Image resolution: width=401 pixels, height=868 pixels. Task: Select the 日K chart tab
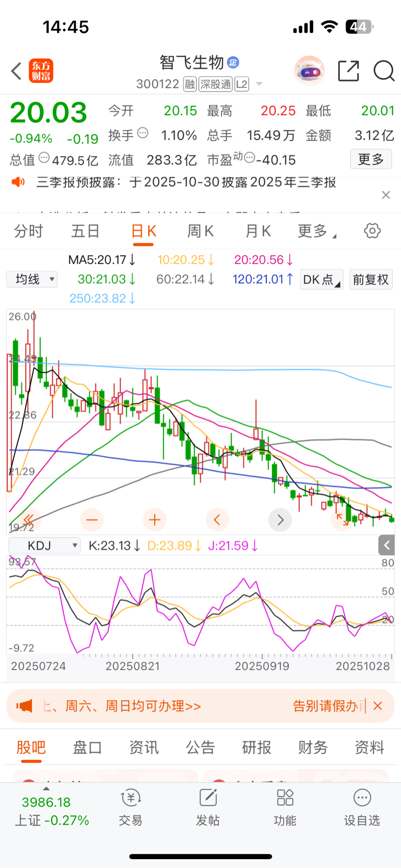click(144, 231)
